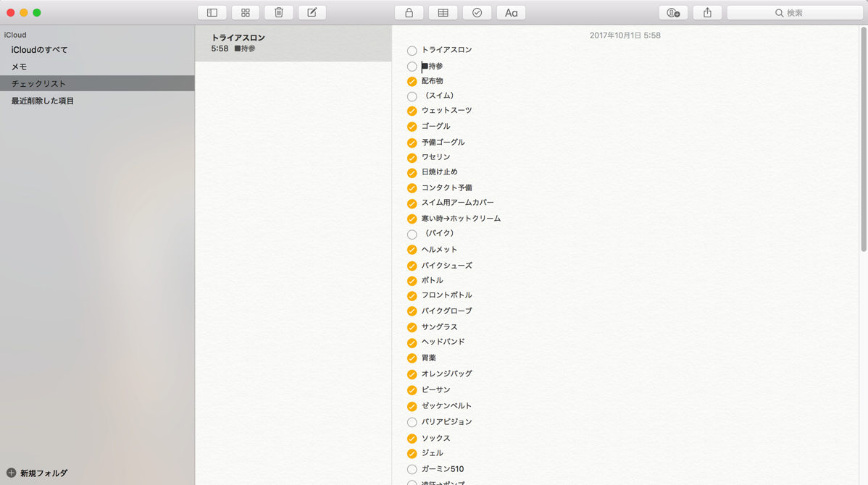Open 最近削除した項目 folder

pos(97,101)
